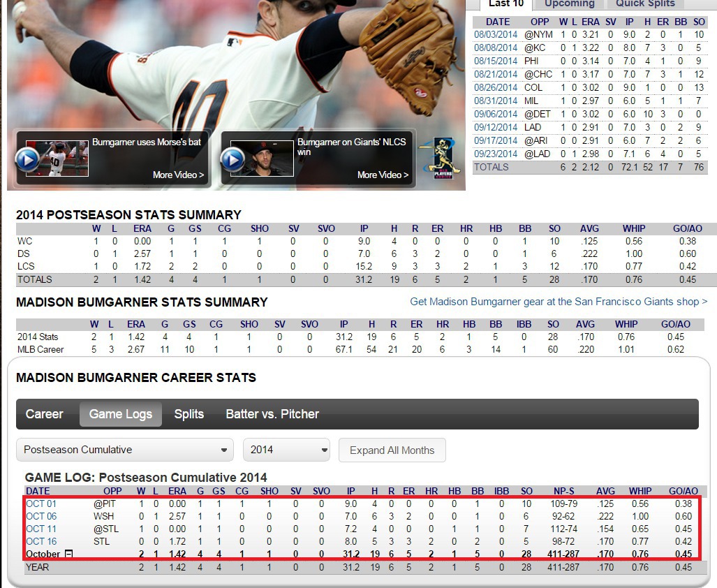
Task: Open the 08/08/2014 game link
Action: coord(496,48)
